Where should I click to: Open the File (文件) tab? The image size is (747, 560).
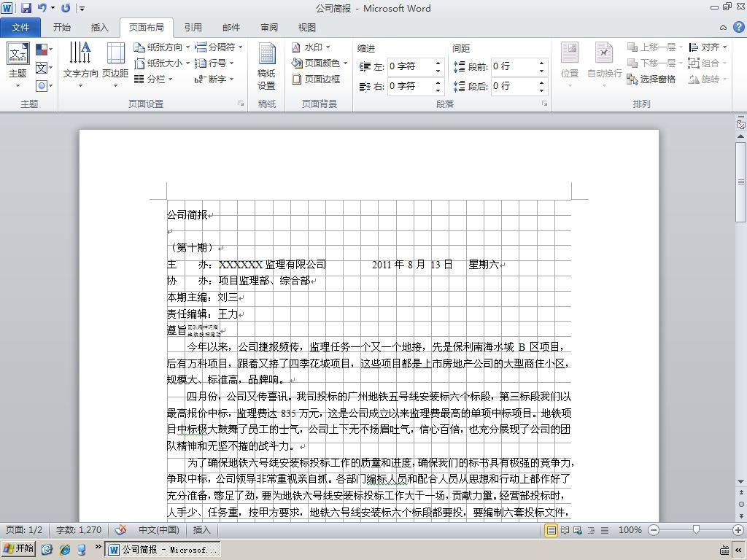(x=20, y=28)
